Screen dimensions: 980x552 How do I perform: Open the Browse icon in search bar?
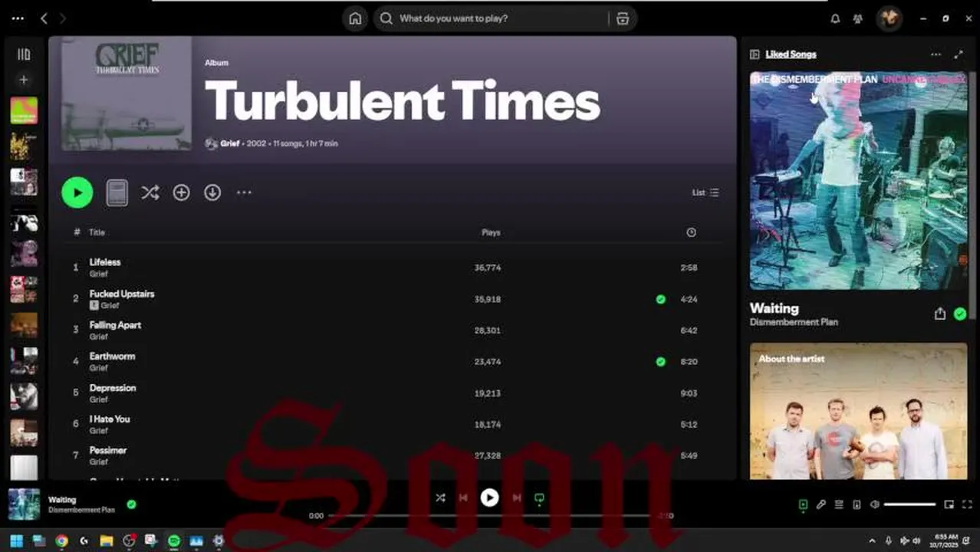(x=623, y=18)
